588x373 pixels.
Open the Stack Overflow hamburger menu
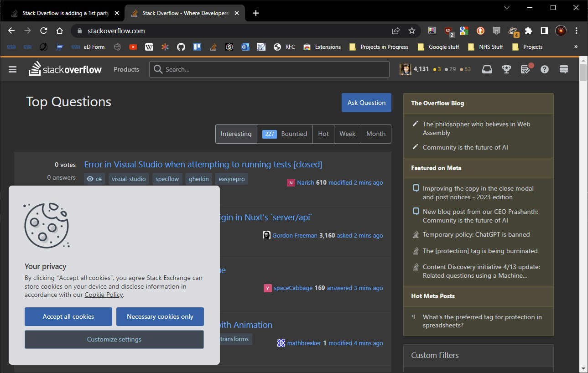[x=12, y=69]
